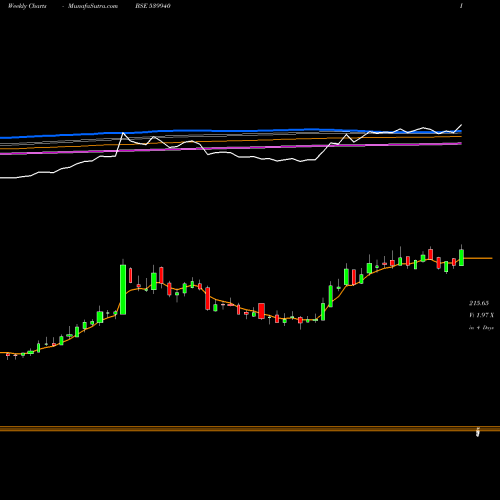Click the 'Weekly Charts' title text
The width and height of the screenshot is (500, 500).
27,6
